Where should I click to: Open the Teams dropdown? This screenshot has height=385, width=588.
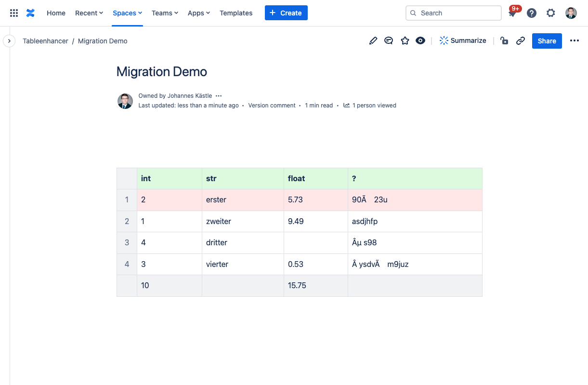165,13
